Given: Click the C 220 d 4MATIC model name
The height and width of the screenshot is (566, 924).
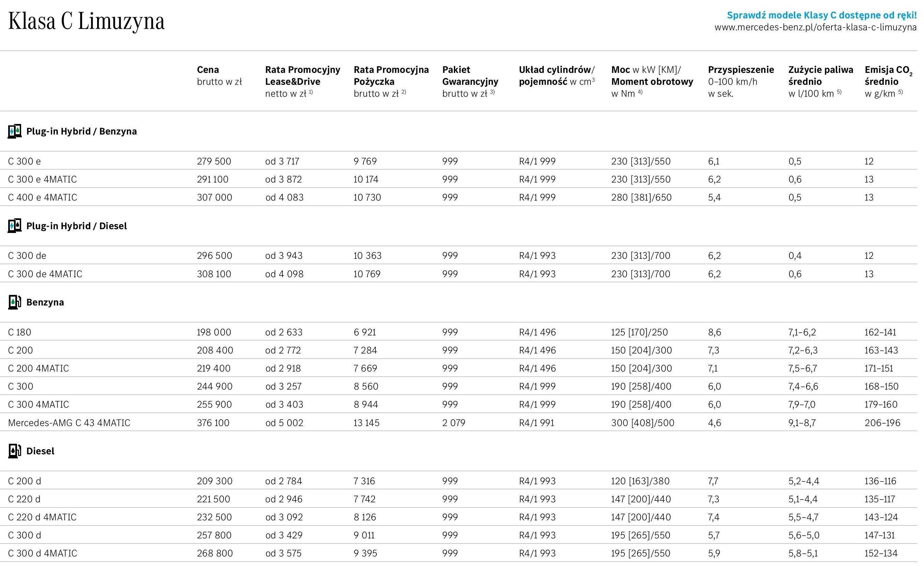Looking at the screenshot, I should point(42,518).
